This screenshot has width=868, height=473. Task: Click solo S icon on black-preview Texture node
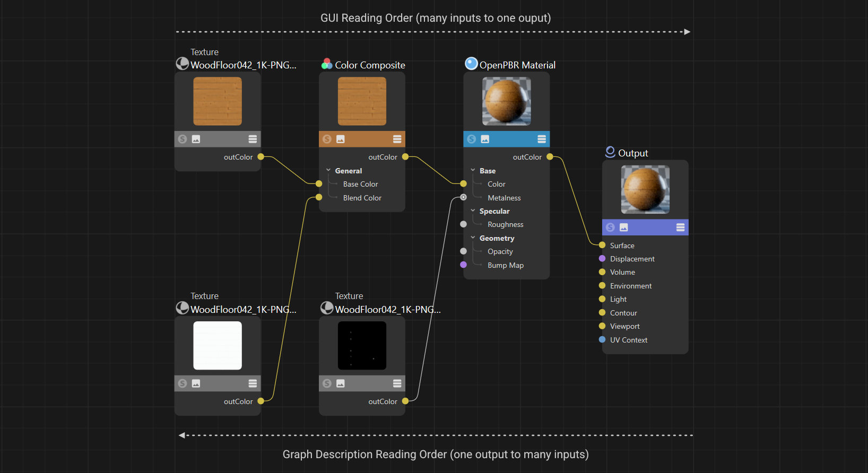pyautogui.click(x=327, y=383)
